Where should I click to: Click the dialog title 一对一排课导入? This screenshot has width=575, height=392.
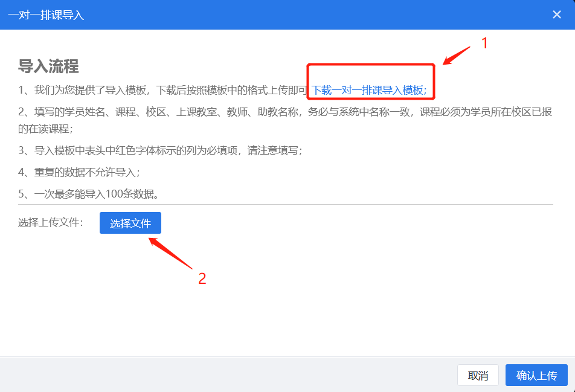click(x=46, y=15)
